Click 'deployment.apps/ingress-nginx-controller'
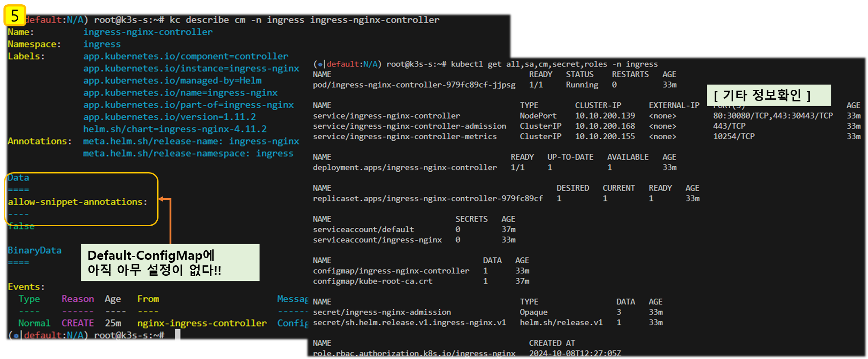The width and height of the screenshot is (868, 359). click(405, 167)
